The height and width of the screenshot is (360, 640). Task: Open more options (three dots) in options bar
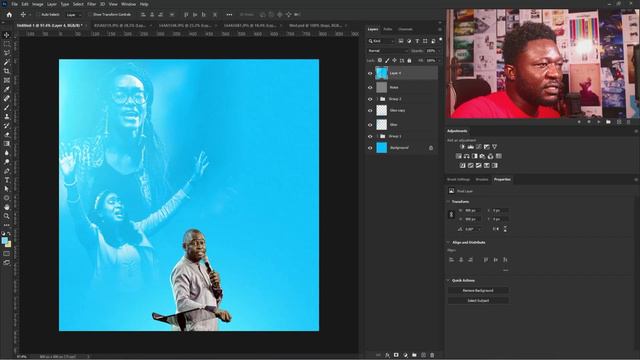tap(229, 15)
